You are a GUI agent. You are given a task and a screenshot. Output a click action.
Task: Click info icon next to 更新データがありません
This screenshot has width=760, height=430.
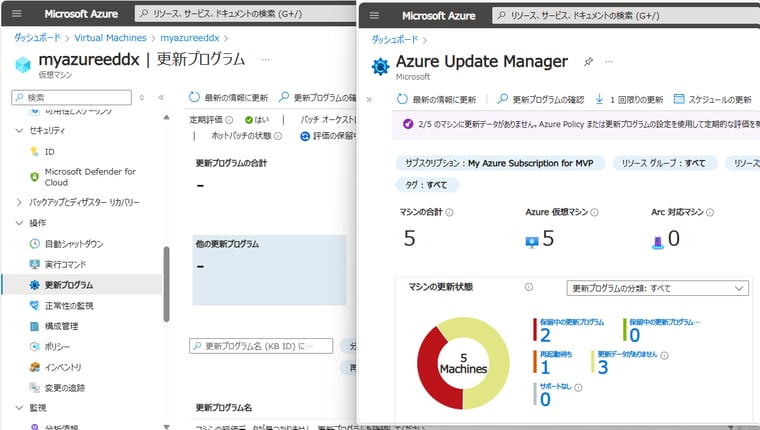[665, 355]
